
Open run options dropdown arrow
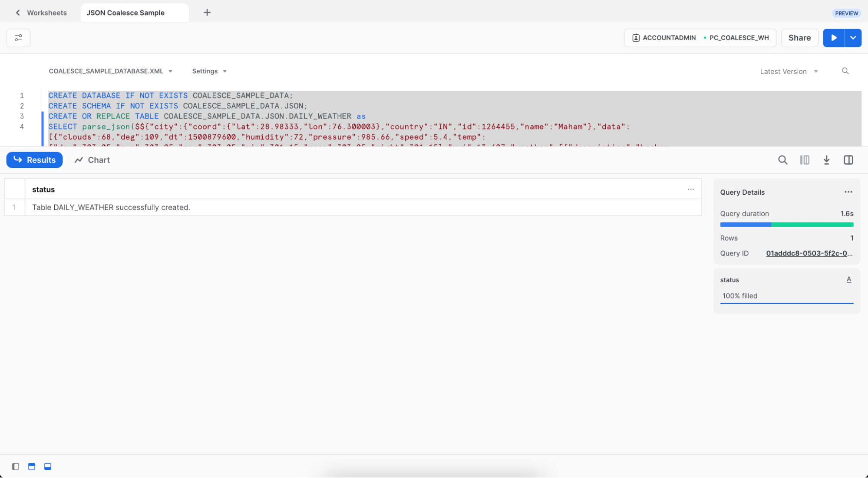coord(853,38)
